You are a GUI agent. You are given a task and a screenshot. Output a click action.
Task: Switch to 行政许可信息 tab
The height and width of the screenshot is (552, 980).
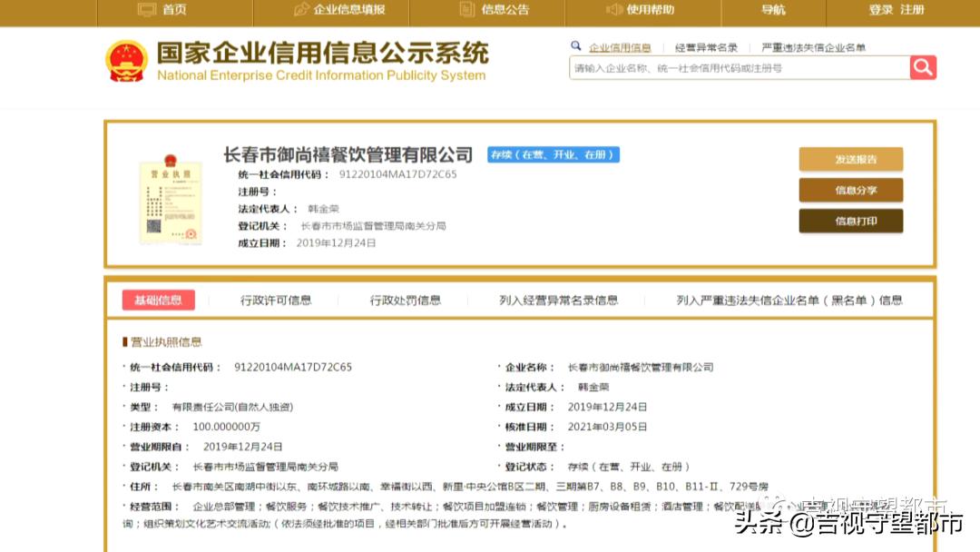click(276, 301)
